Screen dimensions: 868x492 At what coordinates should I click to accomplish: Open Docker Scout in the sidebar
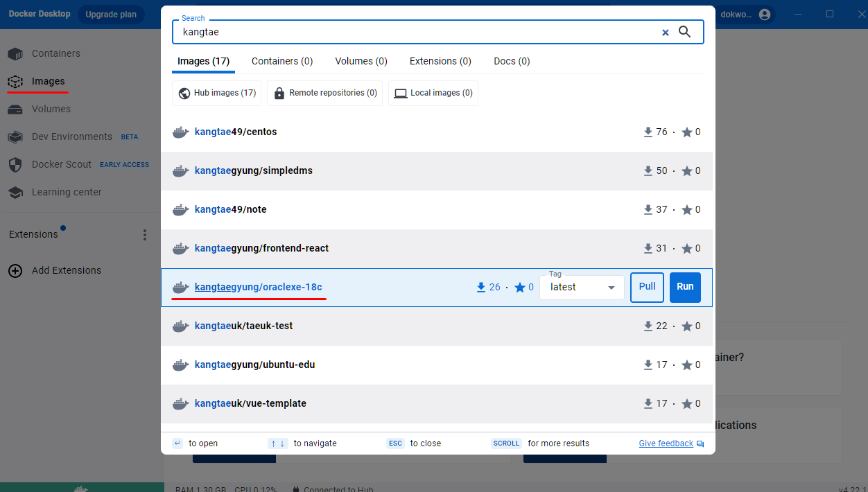tap(62, 164)
